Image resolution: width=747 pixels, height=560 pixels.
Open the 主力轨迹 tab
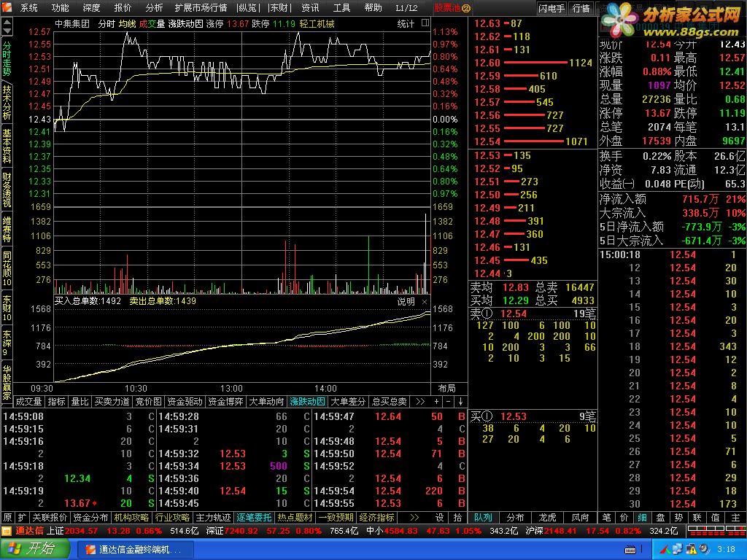coord(214,518)
